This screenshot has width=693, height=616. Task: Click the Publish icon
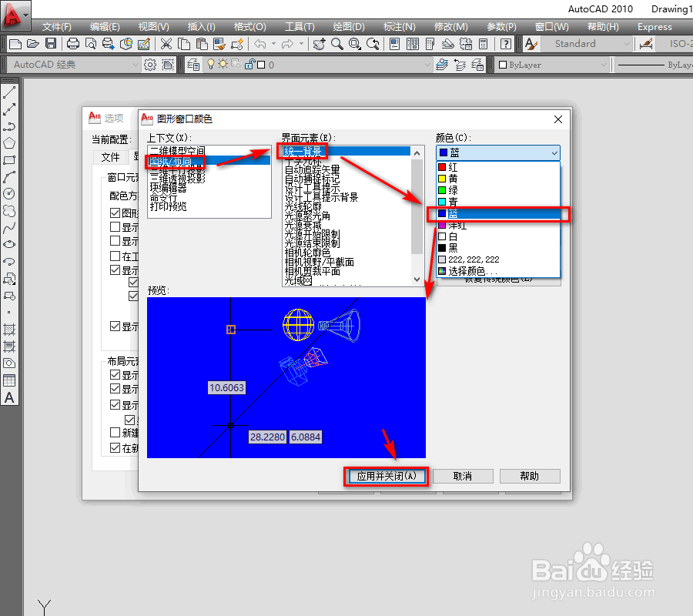[x=109, y=44]
